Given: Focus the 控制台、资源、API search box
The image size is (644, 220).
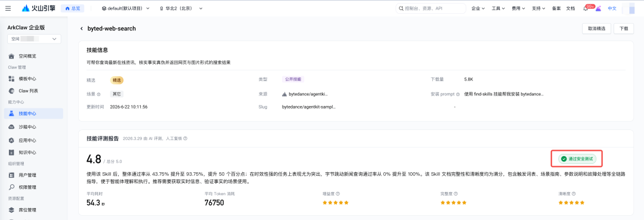Looking at the screenshot, I should pos(431,8).
